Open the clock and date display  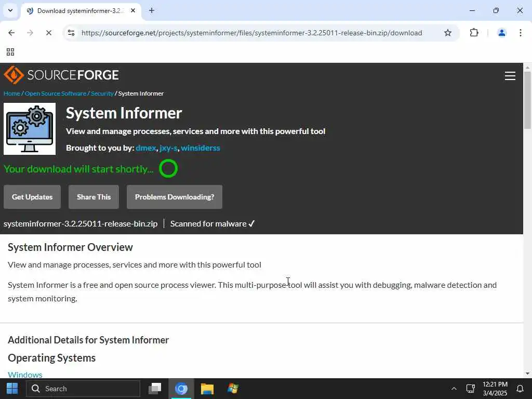495,389
